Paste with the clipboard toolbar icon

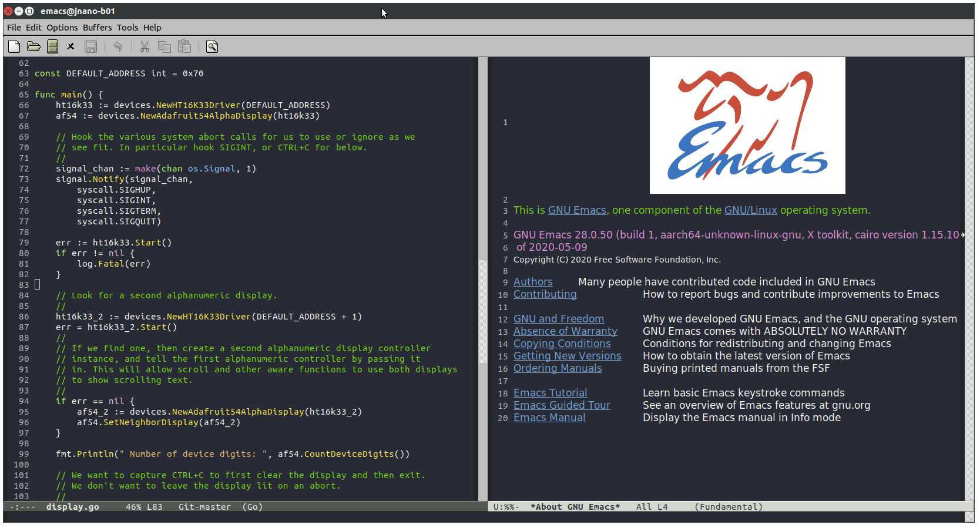(184, 46)
